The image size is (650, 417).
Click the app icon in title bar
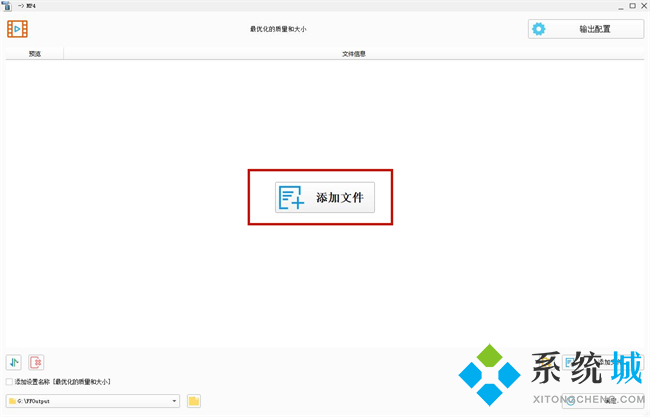tap(7, 6)
